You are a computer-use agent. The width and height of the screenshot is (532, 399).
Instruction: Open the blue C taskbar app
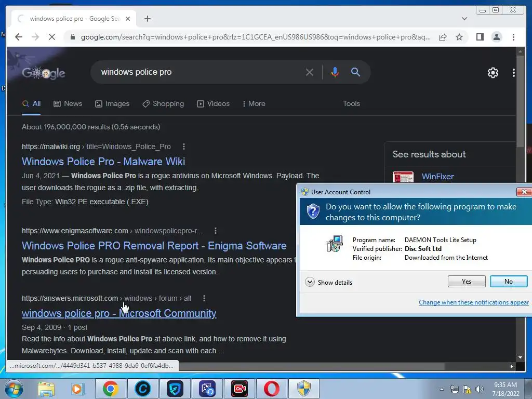(x=143, y=389)
